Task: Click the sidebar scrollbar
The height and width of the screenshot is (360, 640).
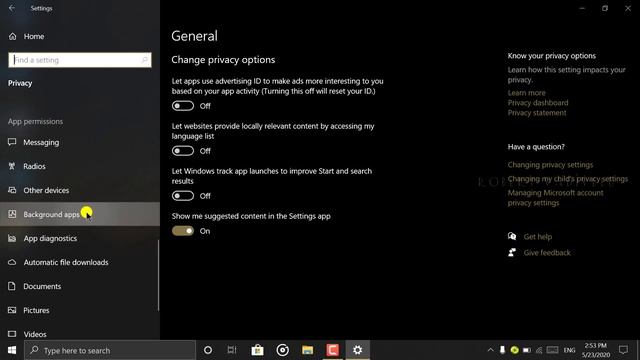Action: pos(158,275)
